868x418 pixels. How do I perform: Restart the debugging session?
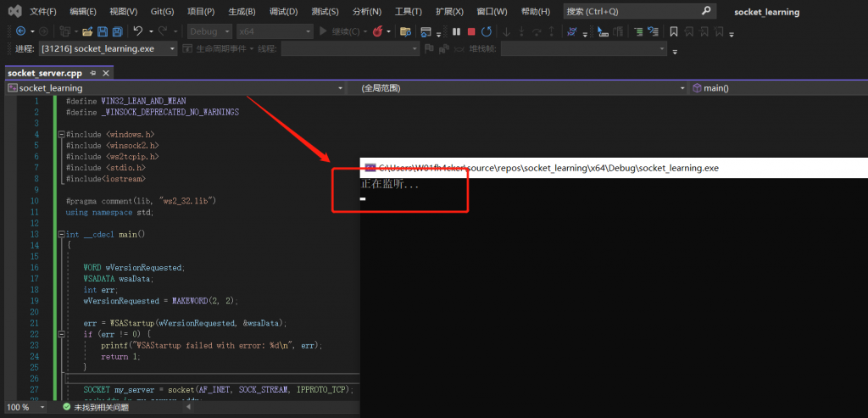[x=486, y=31]
